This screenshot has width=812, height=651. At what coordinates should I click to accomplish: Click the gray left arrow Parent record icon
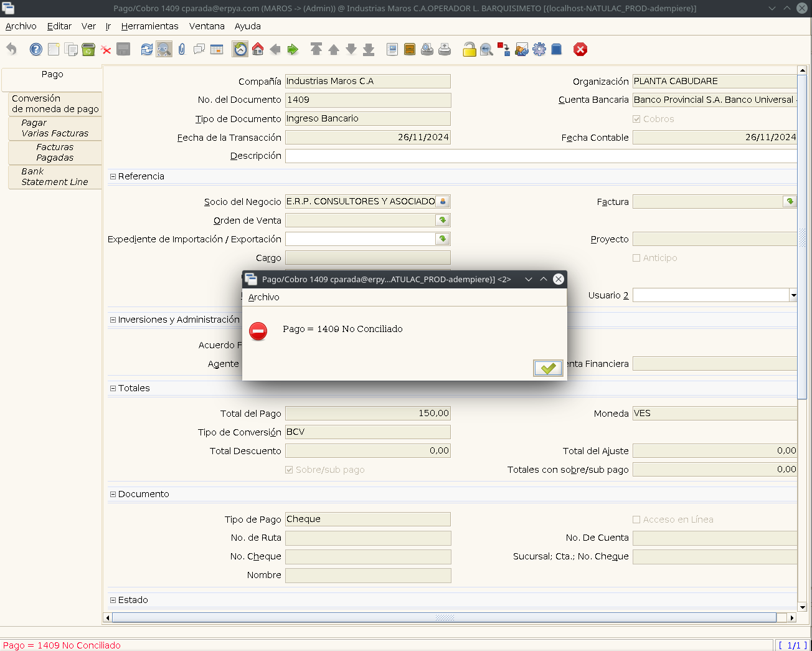click(x=275, y=49)
